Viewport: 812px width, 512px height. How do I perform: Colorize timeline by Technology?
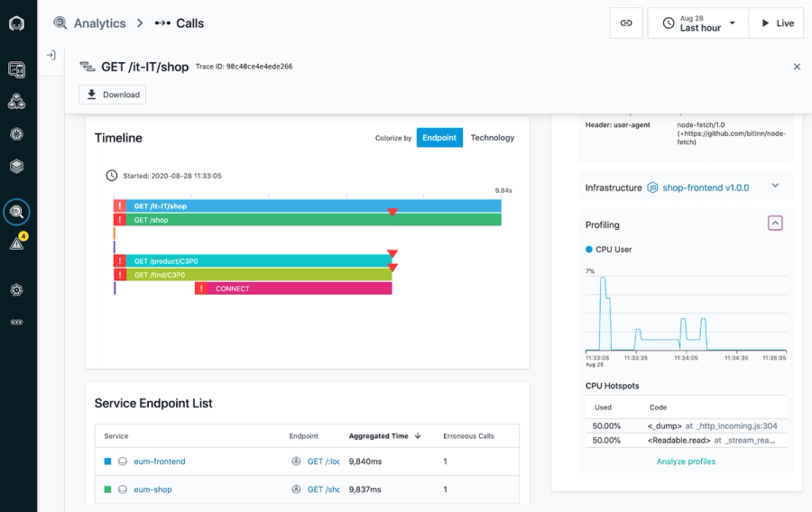tap(493, 138)
